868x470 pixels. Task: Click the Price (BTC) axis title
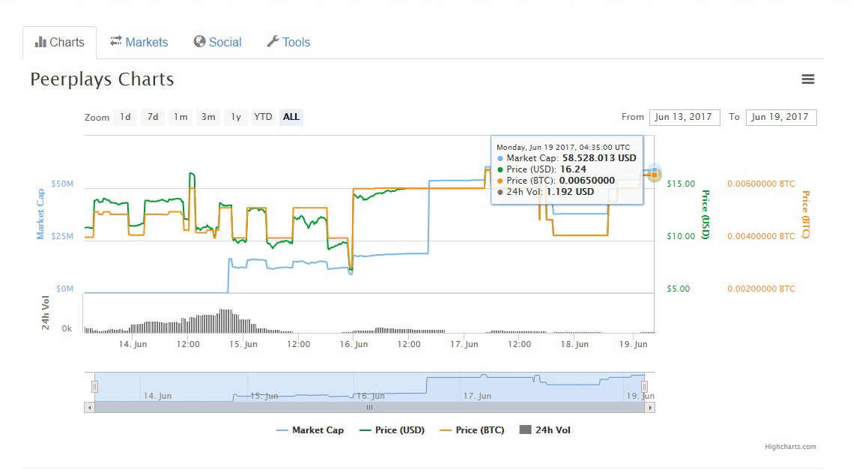(x=806, y=214)
